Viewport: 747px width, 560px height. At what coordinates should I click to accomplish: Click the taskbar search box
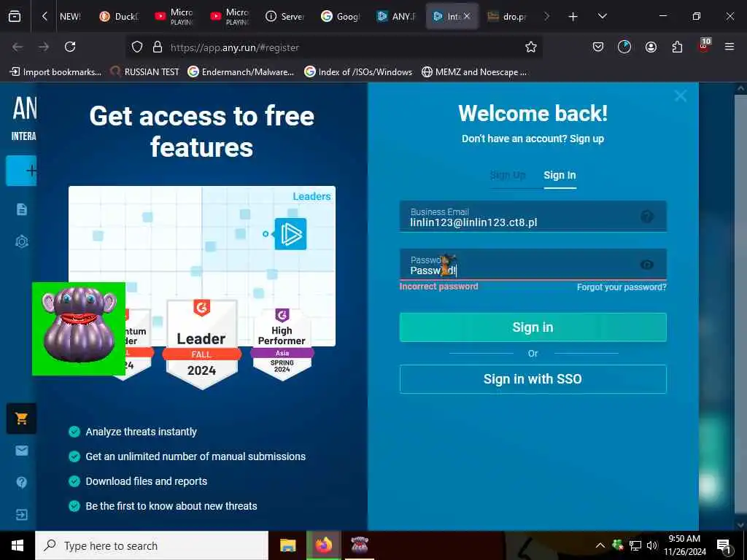tap(152, 545)
